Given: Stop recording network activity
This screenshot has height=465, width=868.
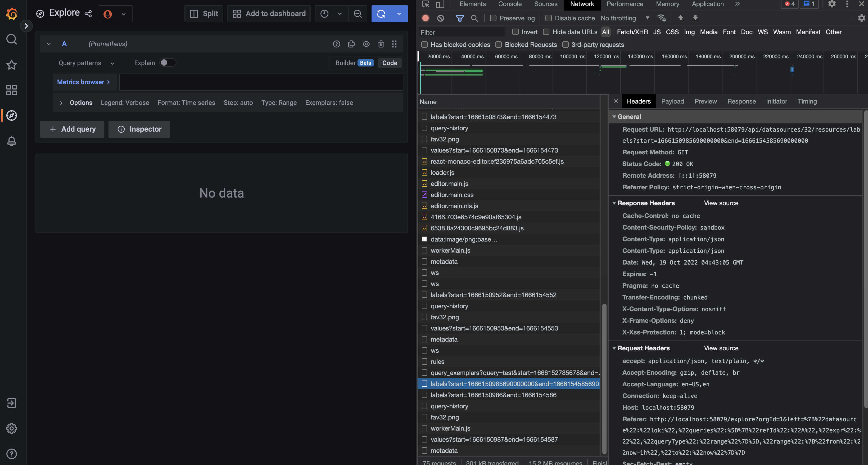Looking at the screenshot, I should tap(425, 18).
